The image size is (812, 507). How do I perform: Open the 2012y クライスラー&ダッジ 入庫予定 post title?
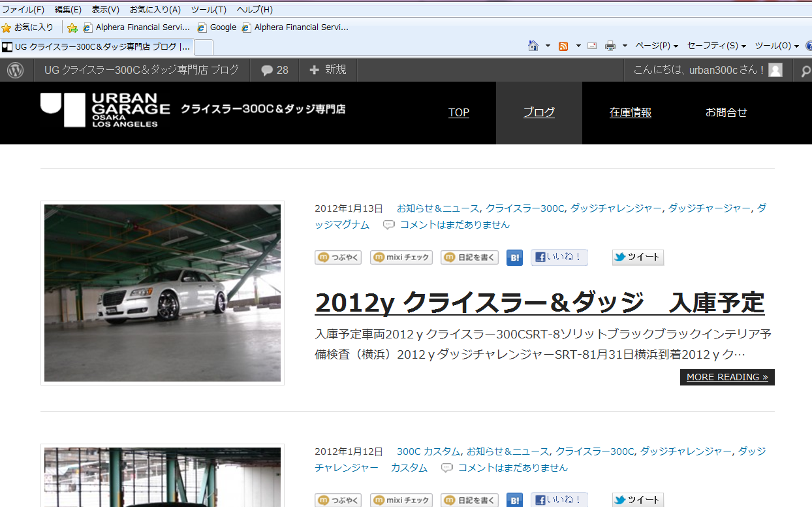539,303
